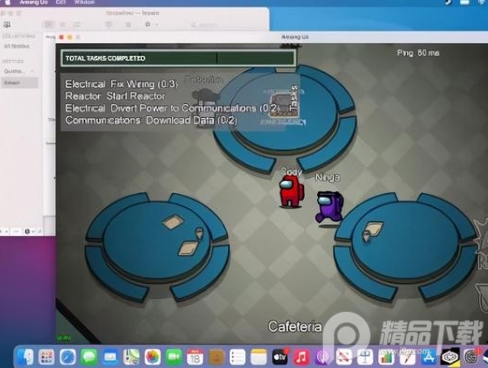The image size is (488, 368).
Task: Click the Cafeteria room label
Action: click(295, 327)
